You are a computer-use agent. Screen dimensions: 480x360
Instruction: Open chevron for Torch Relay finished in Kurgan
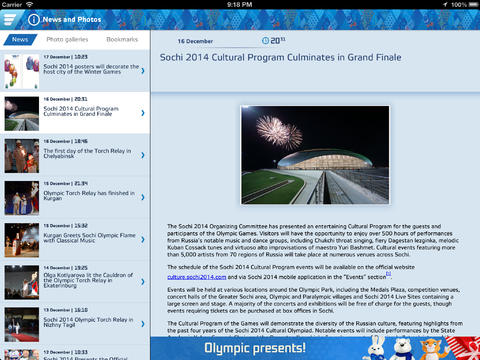143,197
